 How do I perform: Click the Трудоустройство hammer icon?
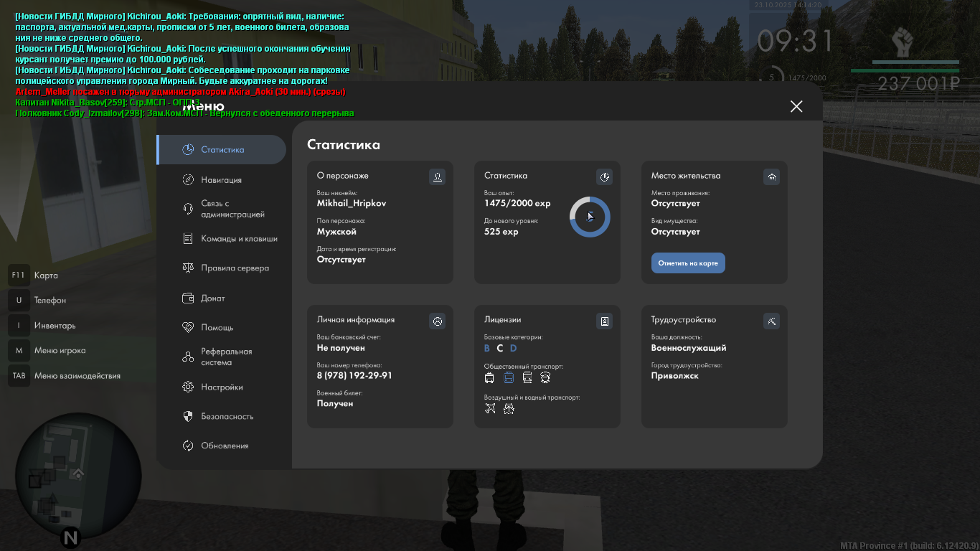point(771,321)
